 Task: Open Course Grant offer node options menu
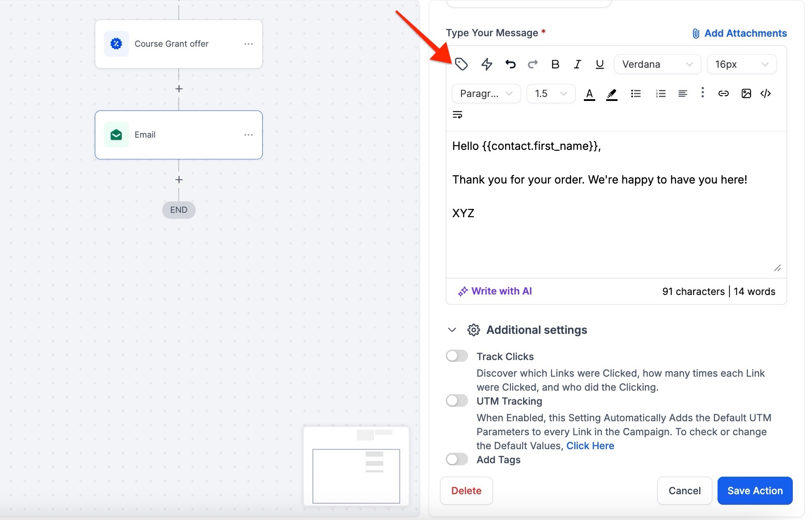(248, 44)
